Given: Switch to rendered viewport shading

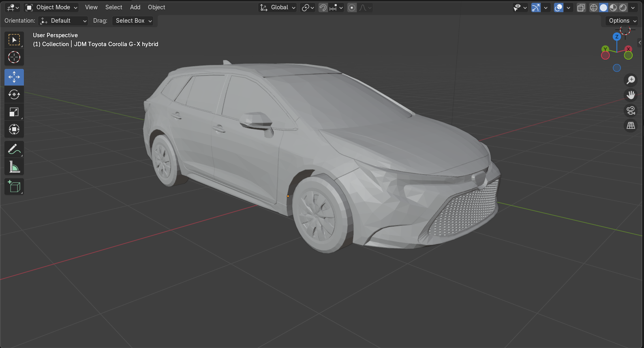Looking at the screenshot, I should 623,7.
